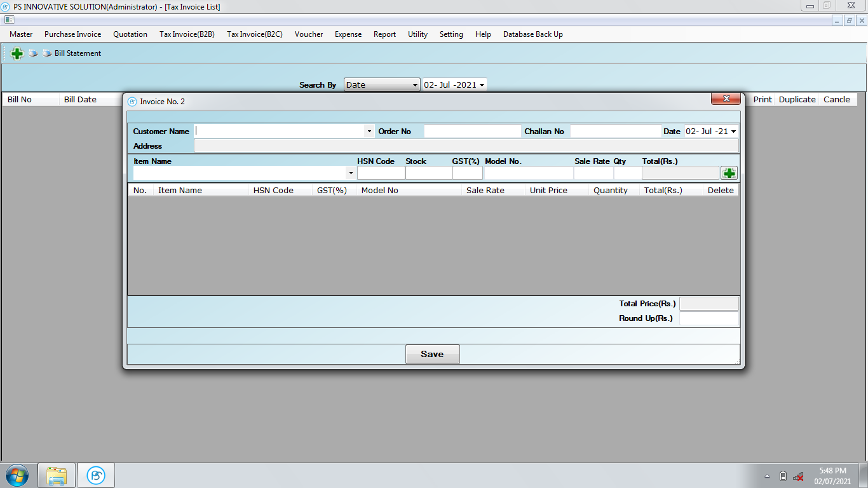Expand the Item Name dropdown
Image resolution: width=868 pixels, height=488 pixels.
tap(350, 173)
